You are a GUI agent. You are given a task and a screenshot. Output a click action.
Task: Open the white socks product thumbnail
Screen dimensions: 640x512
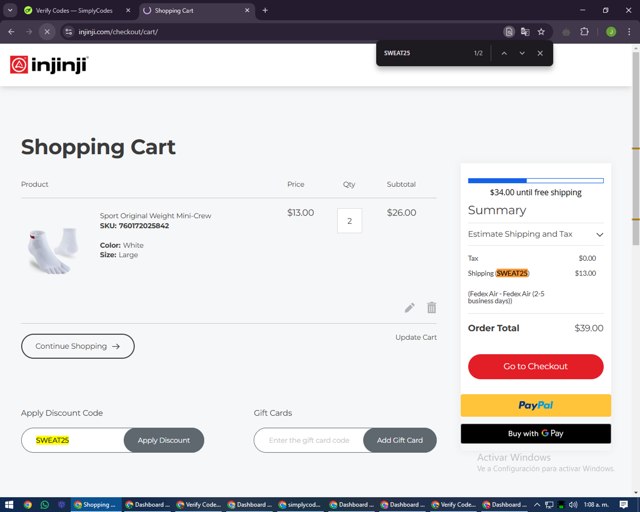pyautogui.click(x=53, y=250)
